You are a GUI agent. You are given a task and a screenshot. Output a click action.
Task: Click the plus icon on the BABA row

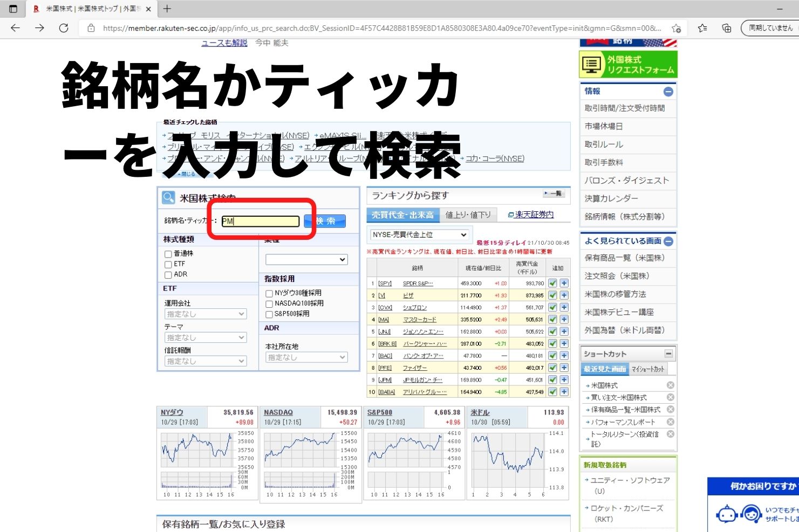click(x=563, y=391)
